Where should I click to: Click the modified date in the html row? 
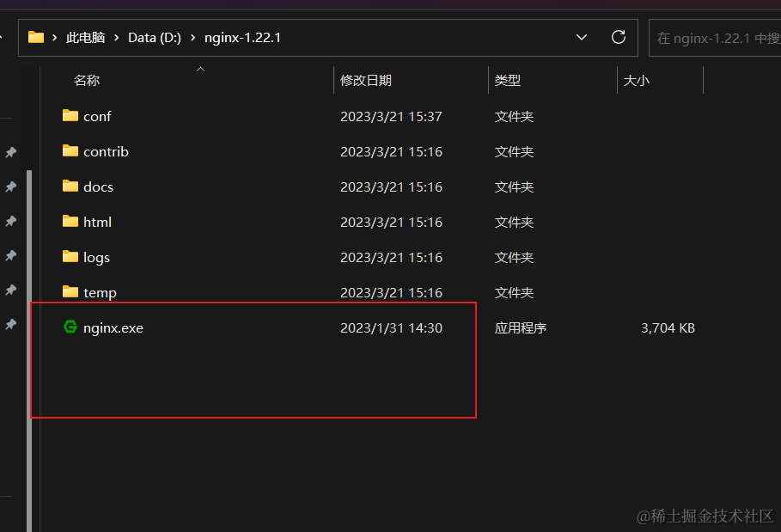(391, 222)
